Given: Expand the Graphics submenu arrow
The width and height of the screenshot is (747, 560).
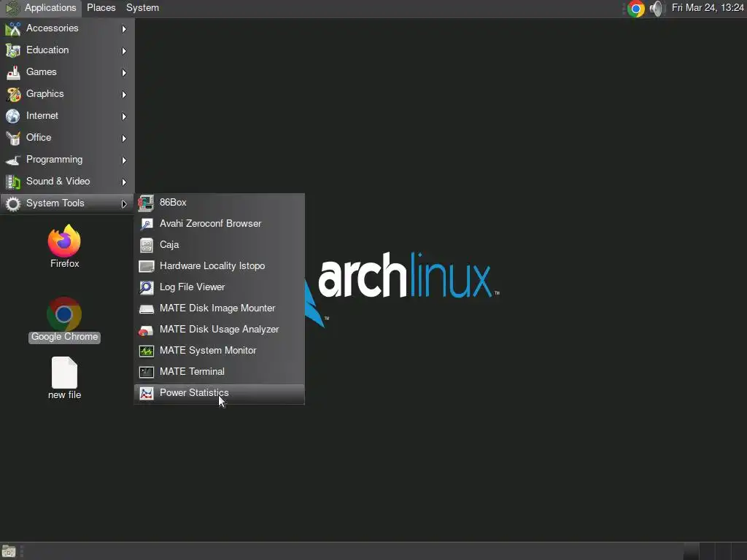Looking at the screenshot, I should [124, 95].
